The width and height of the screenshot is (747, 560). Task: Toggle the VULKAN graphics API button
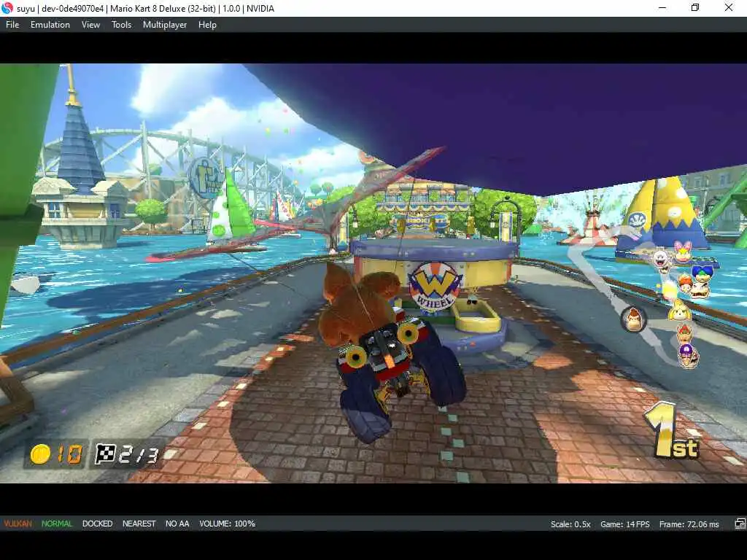[18, 524]
